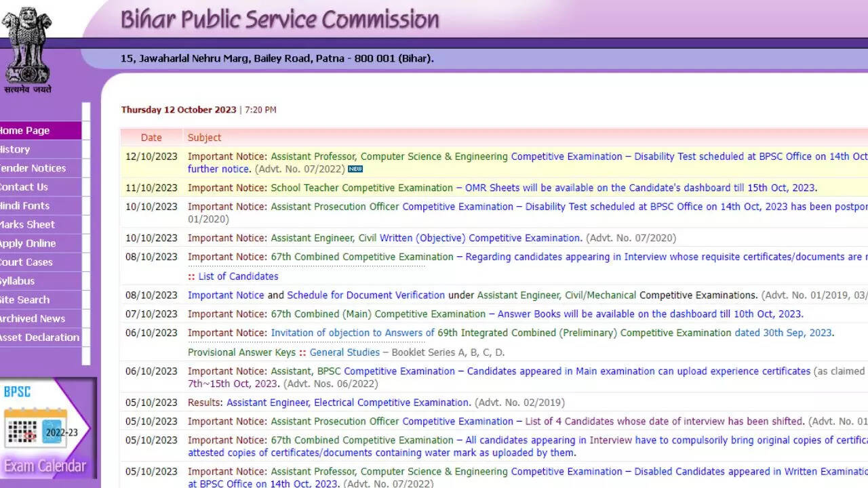Click the Indian national emblem logo
Image resolution: width=868 pixels, height=488 pixels.
tap(27, 47)
